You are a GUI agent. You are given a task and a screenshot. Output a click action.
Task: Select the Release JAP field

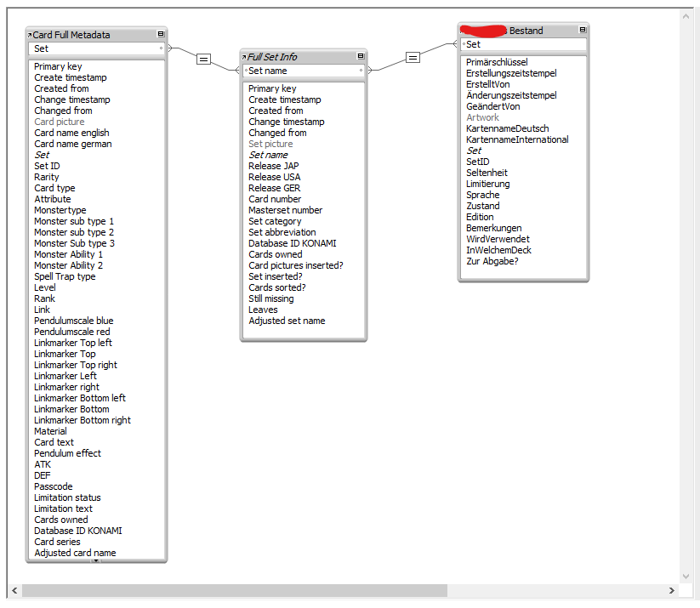point(274,166)
